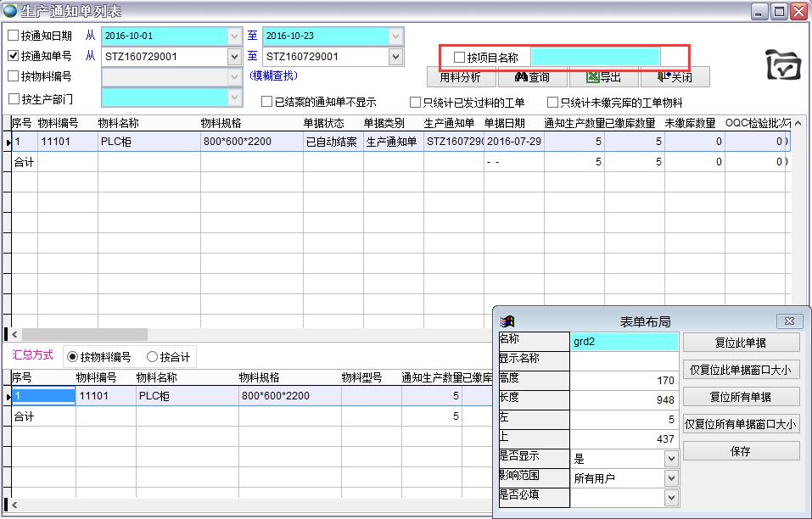Open the 是否必填 dropdown
This screenshot has width=812, height=519.
670,498
